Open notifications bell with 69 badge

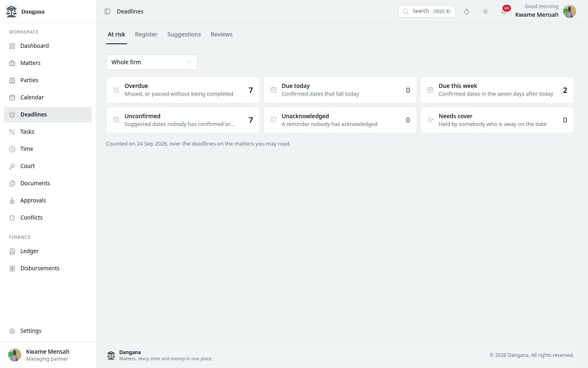[x=505, y=11]
